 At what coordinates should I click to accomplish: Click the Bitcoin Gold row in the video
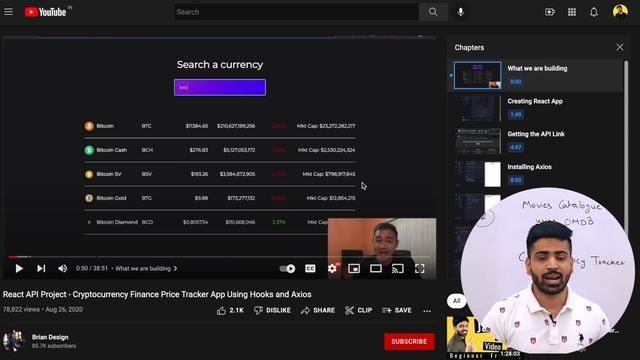coord(220,198)
